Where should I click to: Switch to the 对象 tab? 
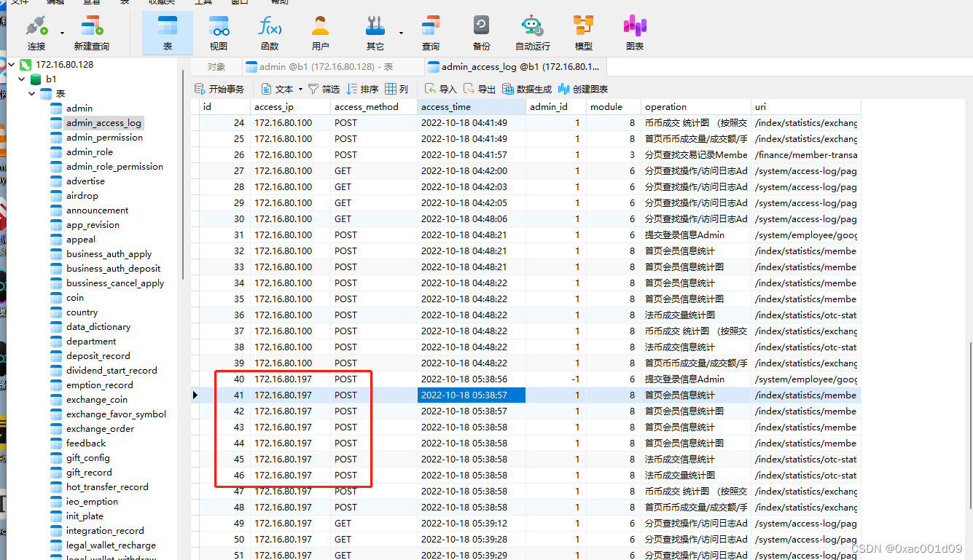coord(216,67)
